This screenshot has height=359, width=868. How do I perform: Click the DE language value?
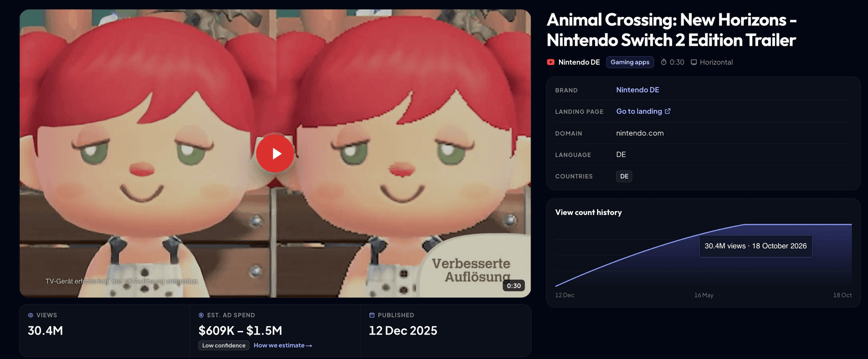coord(621,154)
